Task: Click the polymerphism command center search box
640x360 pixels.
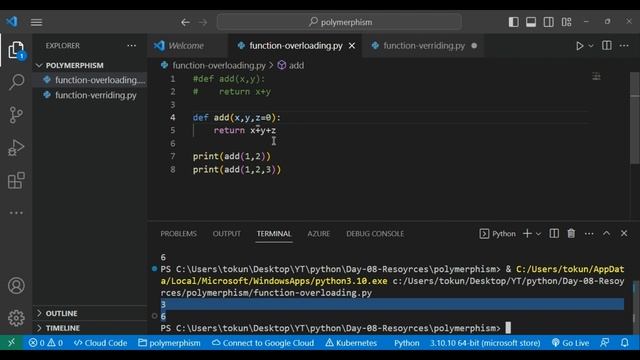Action: [x=339, y=22]
